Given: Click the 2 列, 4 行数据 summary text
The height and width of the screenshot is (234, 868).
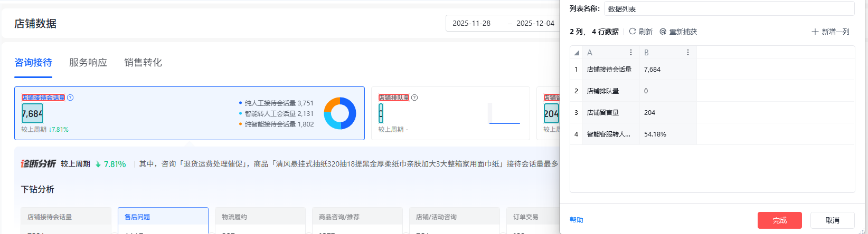Looking at the screenshot, I should [594, 32].
